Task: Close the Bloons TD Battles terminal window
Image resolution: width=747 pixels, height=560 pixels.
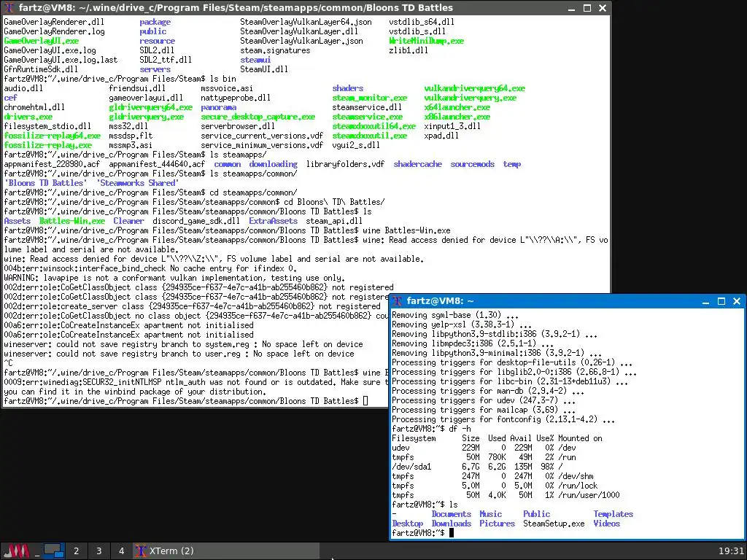Action: tap(602, 8)
